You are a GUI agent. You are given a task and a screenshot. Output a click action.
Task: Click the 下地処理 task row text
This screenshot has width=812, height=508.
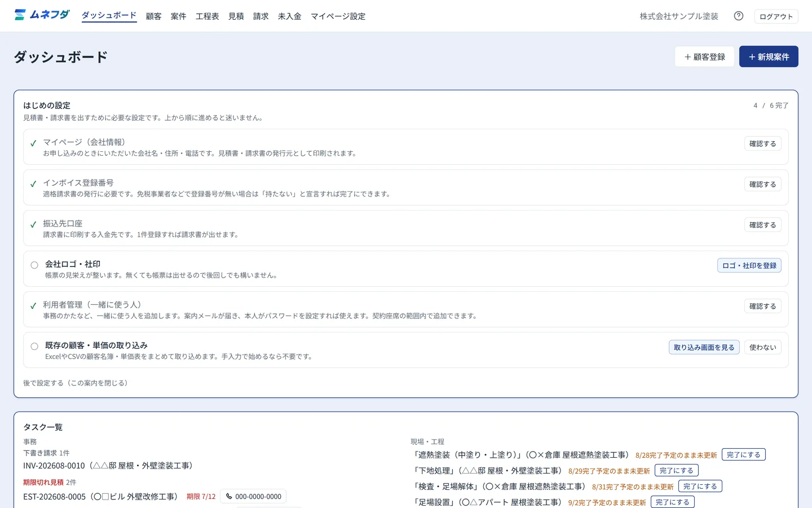(488, 471)
